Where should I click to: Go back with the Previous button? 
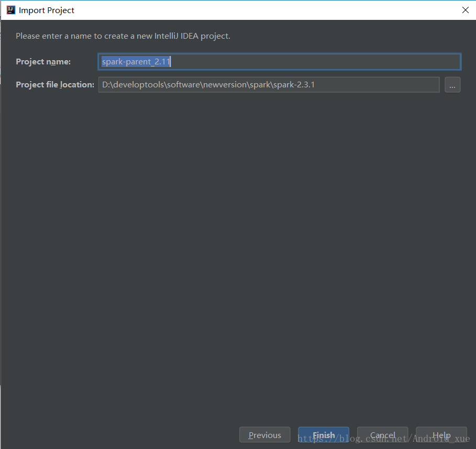coord(265,435)
